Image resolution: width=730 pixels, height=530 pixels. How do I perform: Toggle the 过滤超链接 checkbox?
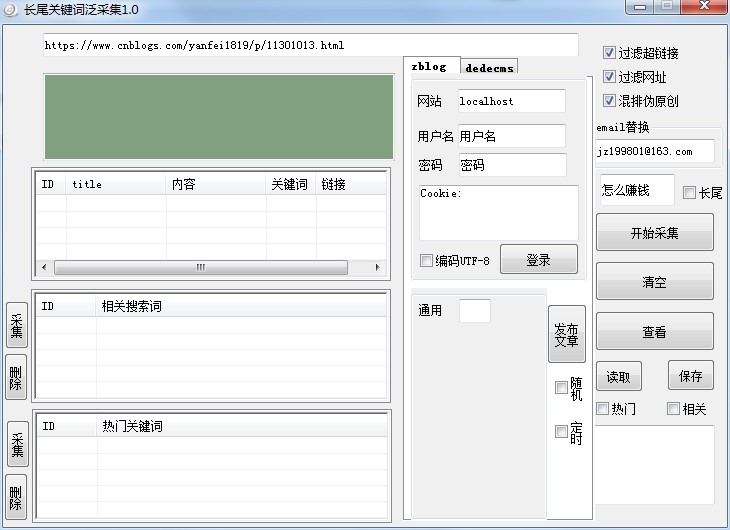(609, 53)
